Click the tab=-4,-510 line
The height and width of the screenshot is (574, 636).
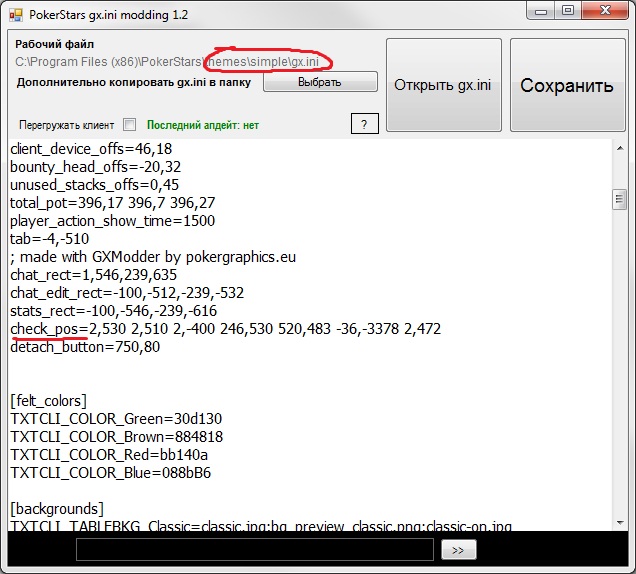pos(49,239)
